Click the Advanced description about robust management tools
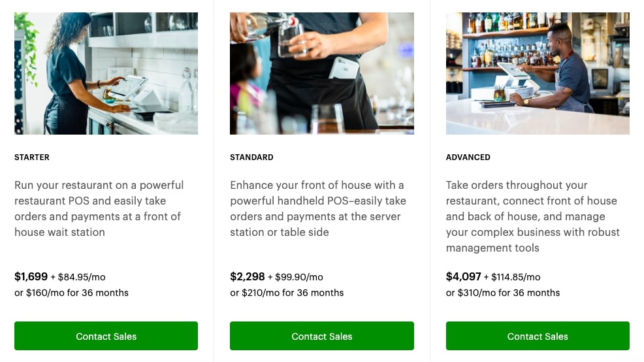644x362 pixels. click(x=533, y=216)
